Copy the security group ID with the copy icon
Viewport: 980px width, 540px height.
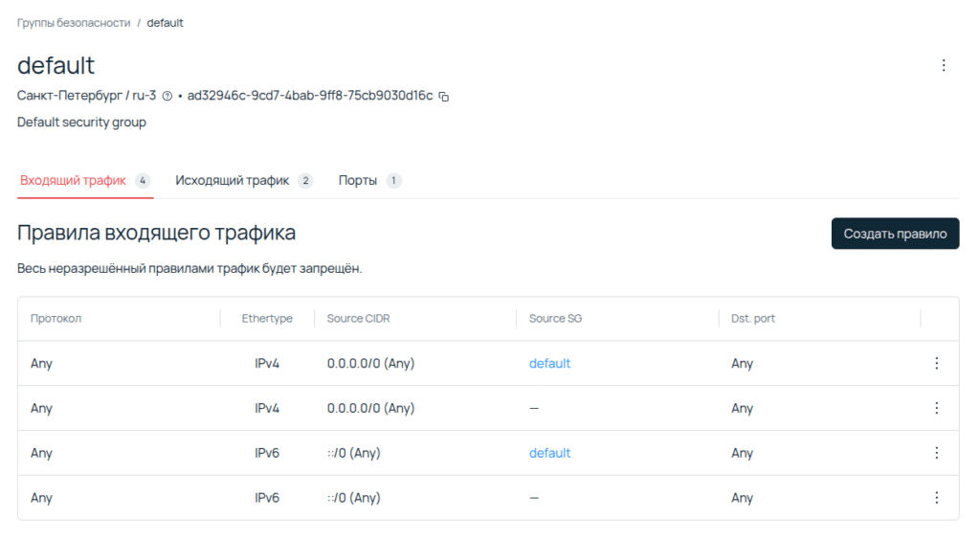click(444, 97)
